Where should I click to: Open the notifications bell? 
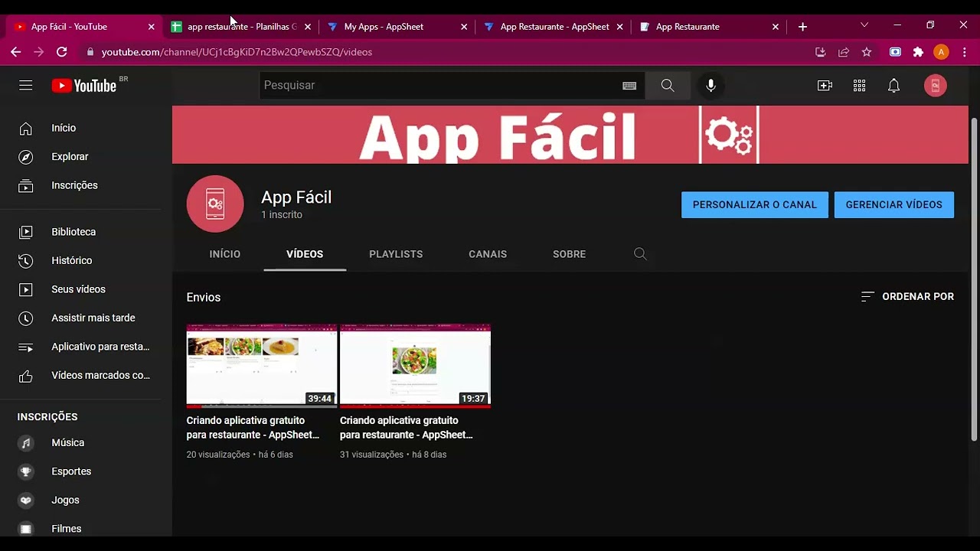893,86
